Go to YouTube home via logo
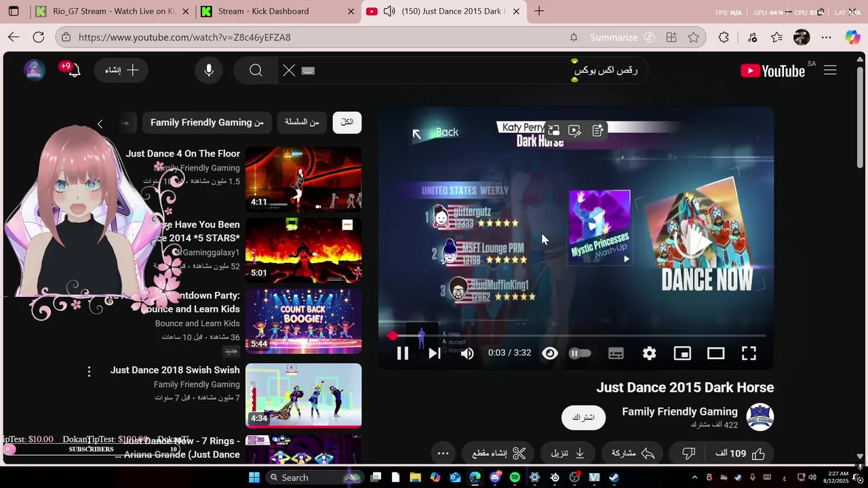Screen dimensions: 868x488 (x=772, y=70)
